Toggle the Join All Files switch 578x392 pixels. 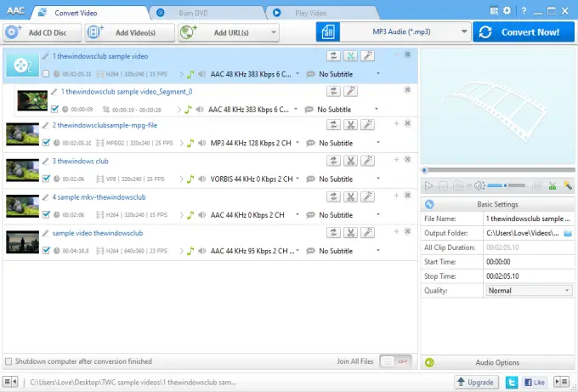(395, 361)
